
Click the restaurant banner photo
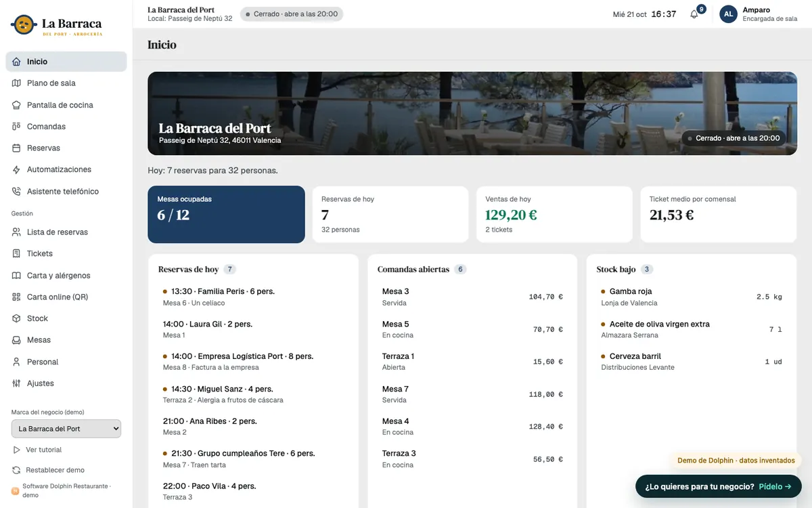[x=472, y=114]
